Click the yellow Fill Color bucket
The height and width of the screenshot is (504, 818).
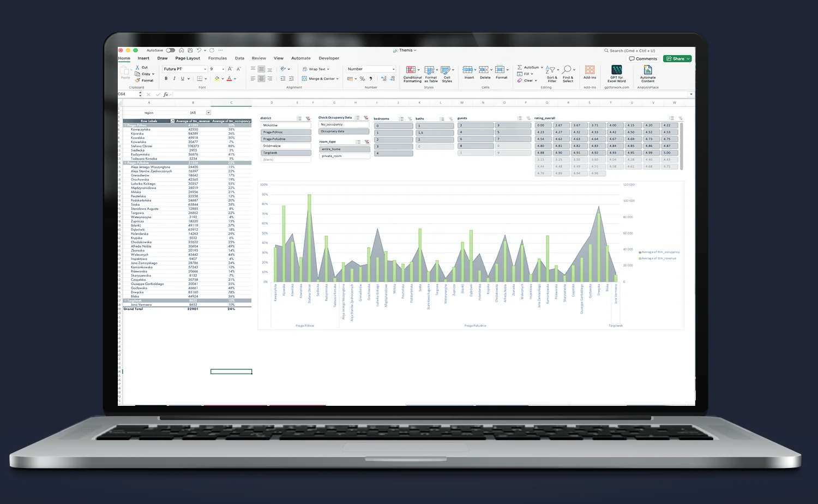tap(217, 79)
